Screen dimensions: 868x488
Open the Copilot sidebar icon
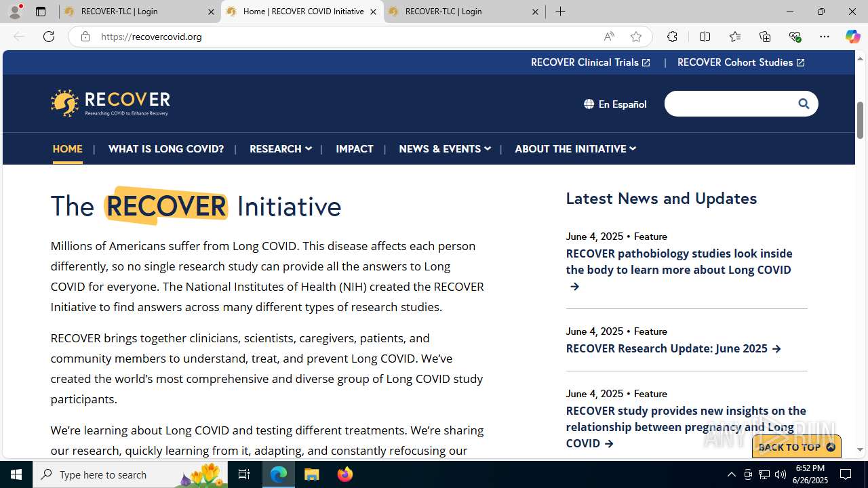[852, 37]
